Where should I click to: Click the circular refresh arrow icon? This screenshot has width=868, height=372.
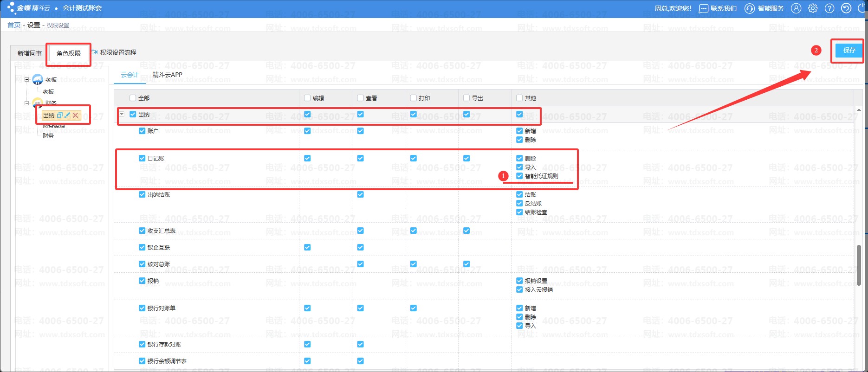pos(846,8)
